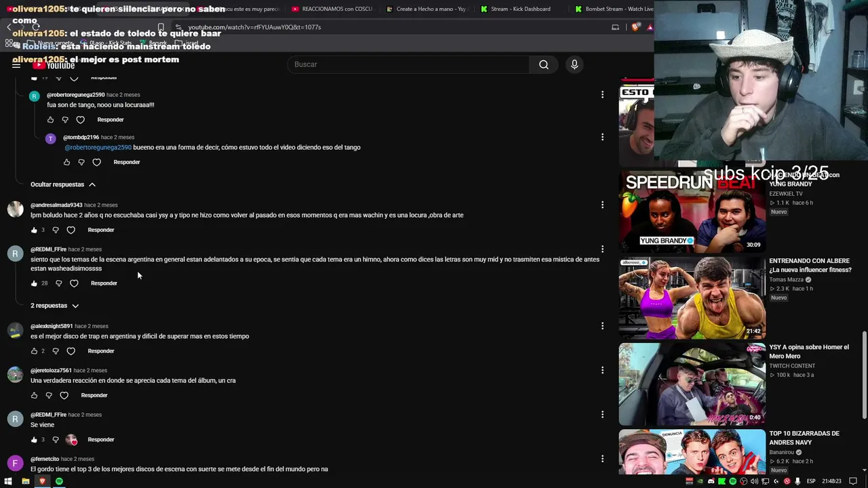Open robertoregunega2590's round avatar

coord(34,96)
